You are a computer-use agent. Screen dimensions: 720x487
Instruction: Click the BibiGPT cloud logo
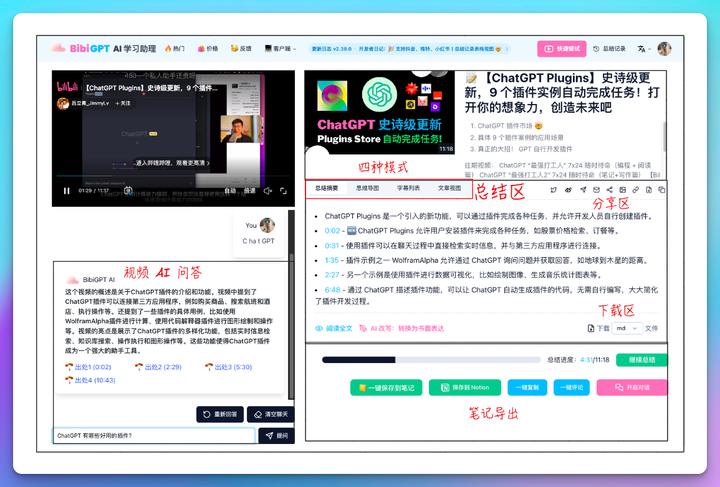(x=58, y=48)
